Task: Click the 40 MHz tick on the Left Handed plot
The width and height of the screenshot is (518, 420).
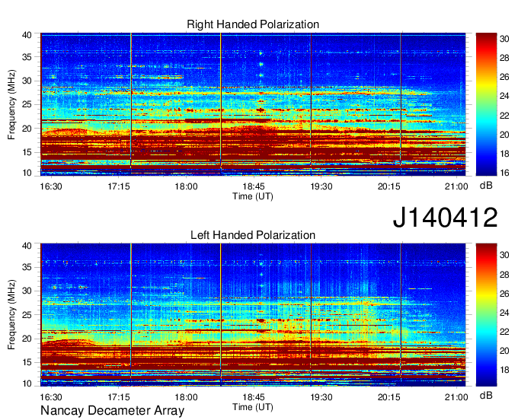Action: [27, 246]
